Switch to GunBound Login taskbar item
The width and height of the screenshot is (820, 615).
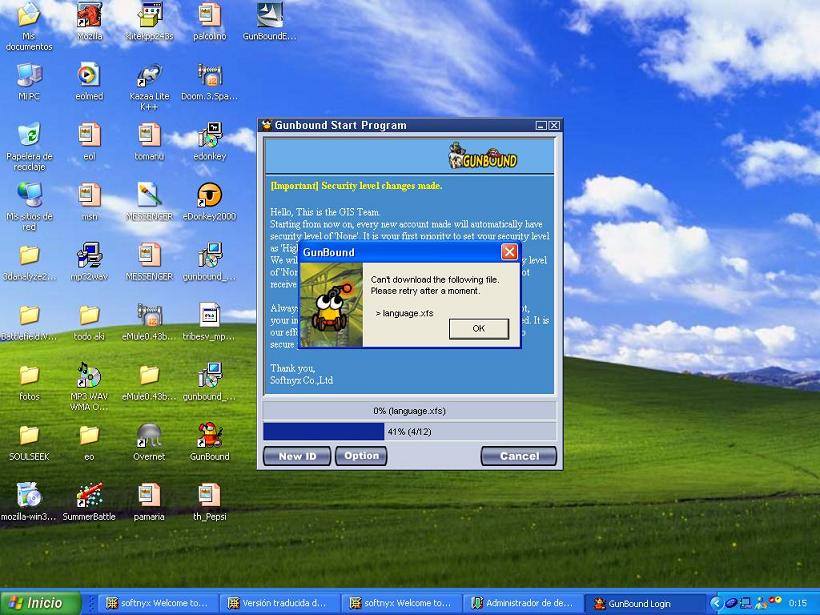[644, 603]
